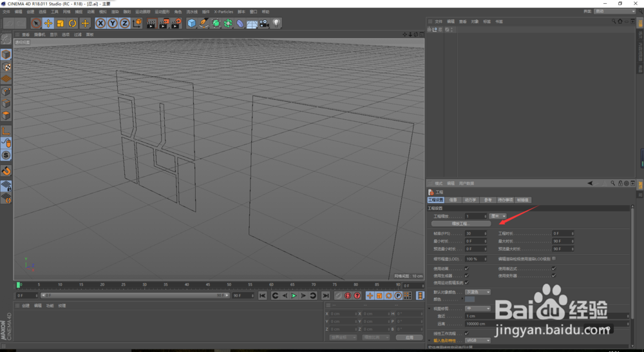Toggle X axis lock

(100, 23)
